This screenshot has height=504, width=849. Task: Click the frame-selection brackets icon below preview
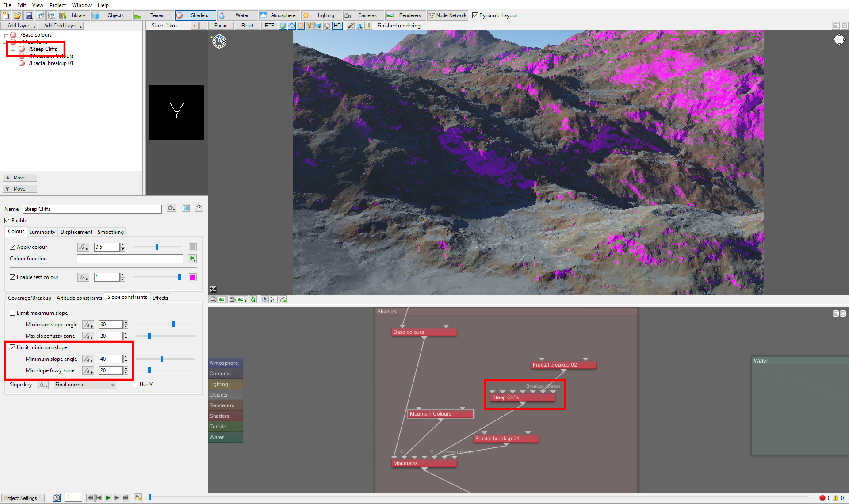(274, 299)
